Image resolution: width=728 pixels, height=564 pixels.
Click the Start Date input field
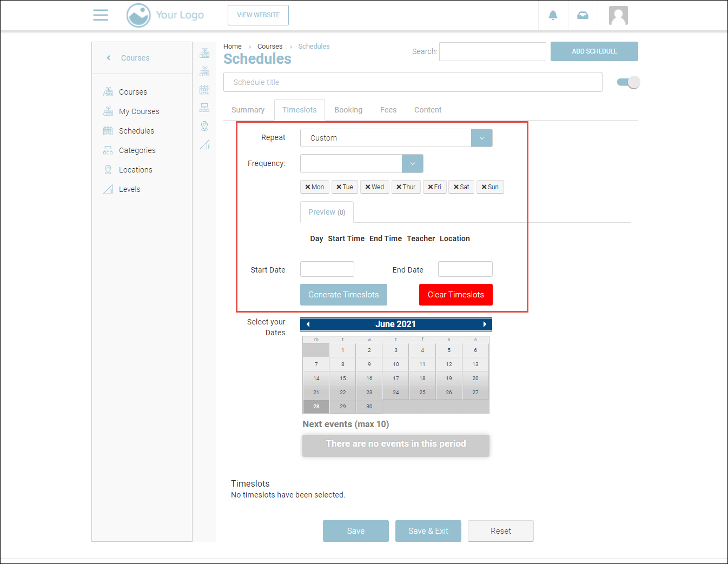click(327, 269)
